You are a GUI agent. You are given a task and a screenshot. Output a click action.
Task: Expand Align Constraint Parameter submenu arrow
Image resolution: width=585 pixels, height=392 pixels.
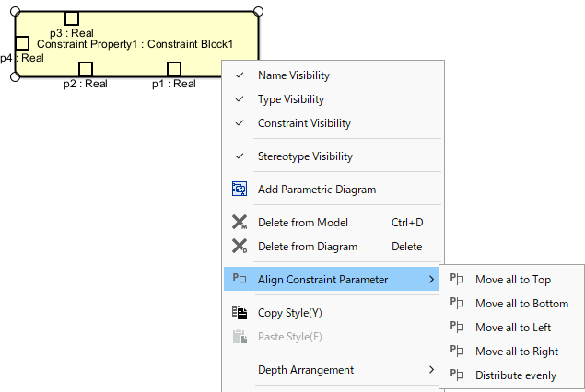[x=431, y=279]
